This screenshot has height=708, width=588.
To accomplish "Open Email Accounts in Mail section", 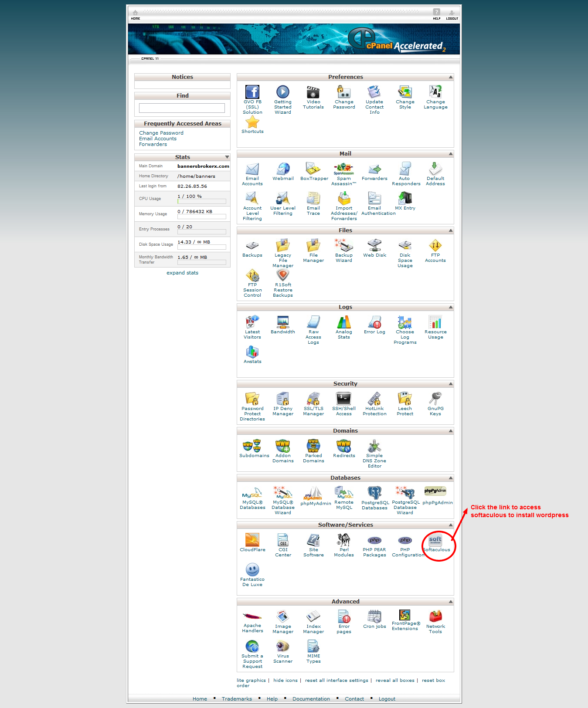I will tap(252, 169).
